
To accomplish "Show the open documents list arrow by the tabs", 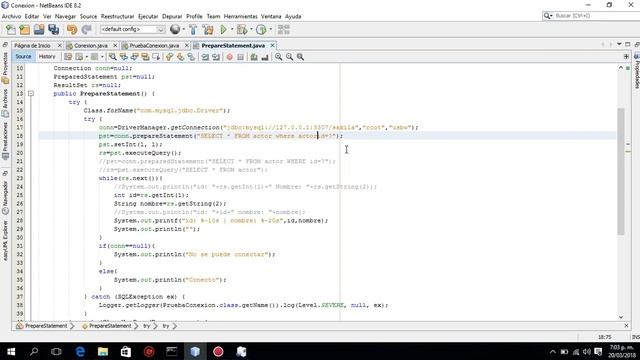I will click(619, 44).
